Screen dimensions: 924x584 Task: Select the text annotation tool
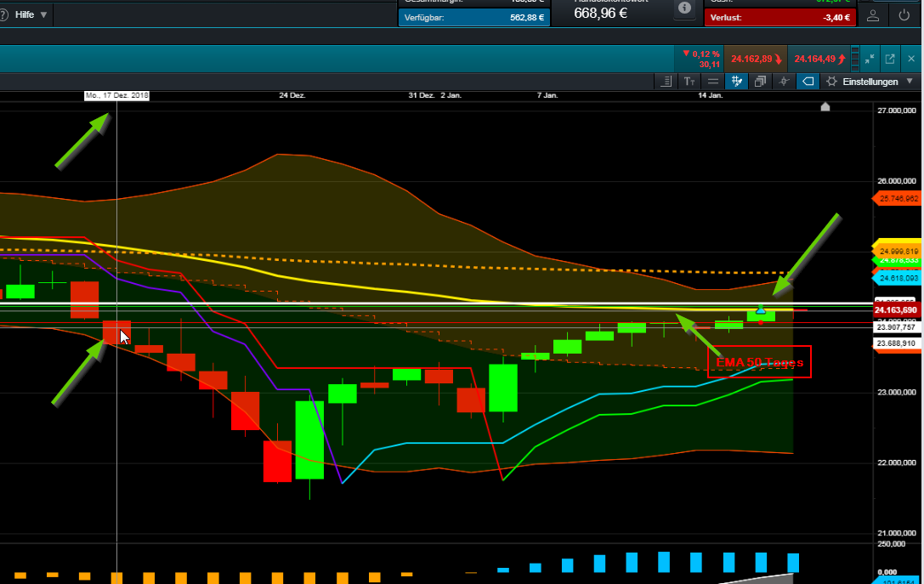coord(689,82)
